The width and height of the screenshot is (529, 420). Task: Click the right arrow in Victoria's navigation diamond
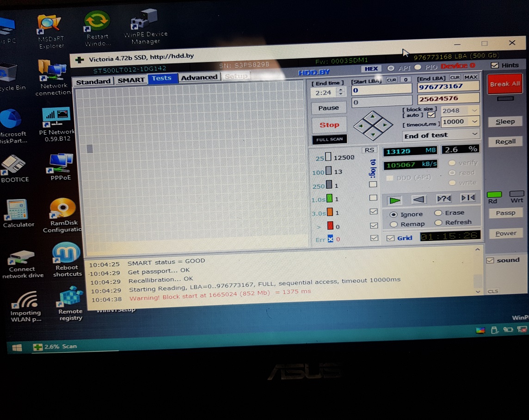(385, 125)
